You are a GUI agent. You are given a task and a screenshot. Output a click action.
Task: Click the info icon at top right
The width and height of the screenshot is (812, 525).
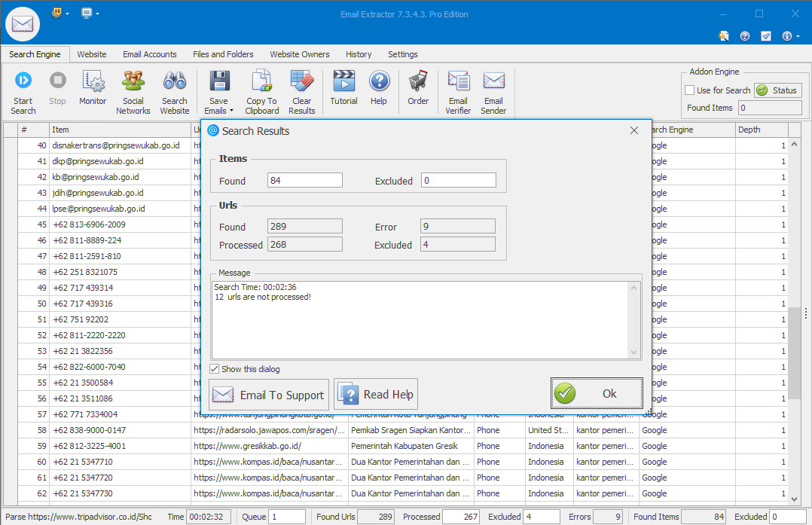pyautogui.click(x=787, y=35)
